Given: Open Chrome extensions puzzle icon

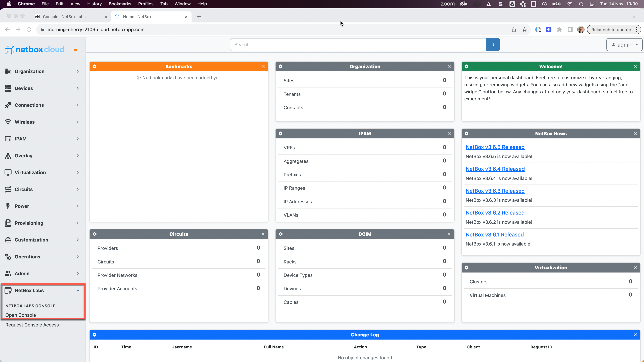Looking at the screenshot, I should 559,29.
